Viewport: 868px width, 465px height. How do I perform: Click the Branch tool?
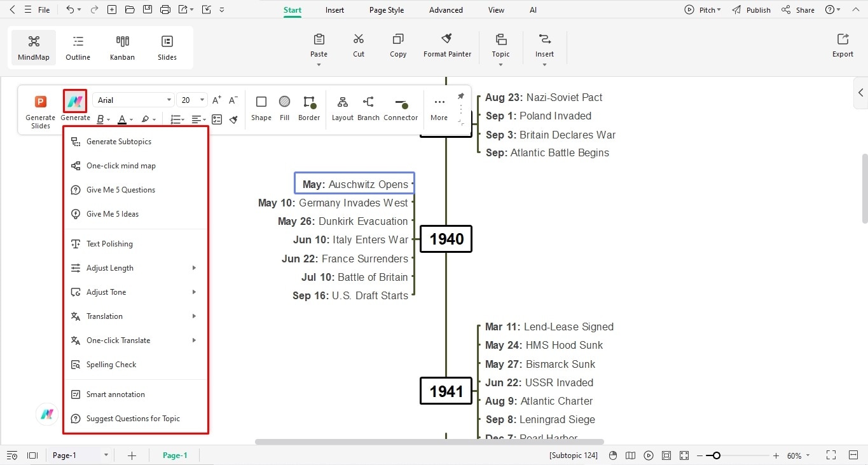pyautogui.click(x=368, y=107)
